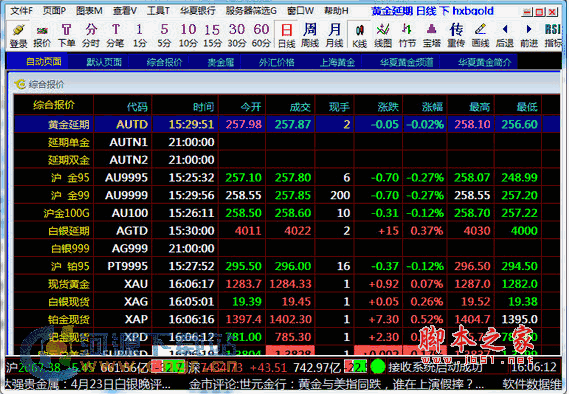This screenshot has width=569, height=394.
Task: Open the 华夏银行 menu
Action: [x=198, y=11]
